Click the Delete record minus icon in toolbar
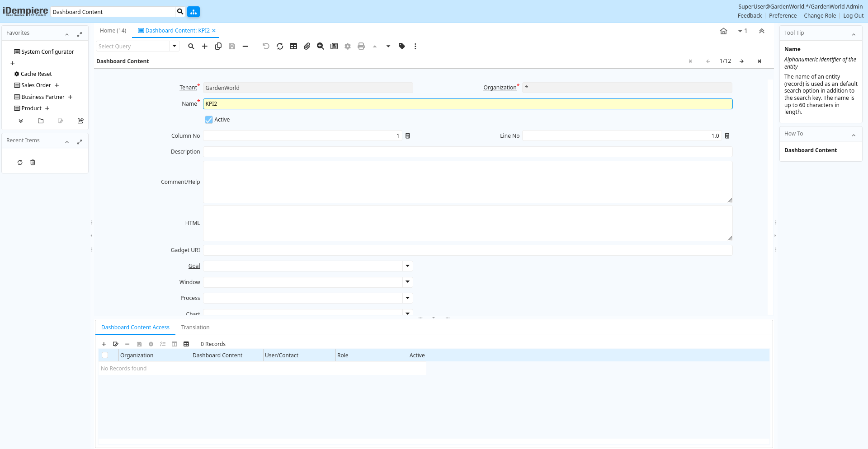 tap(245, 46)
